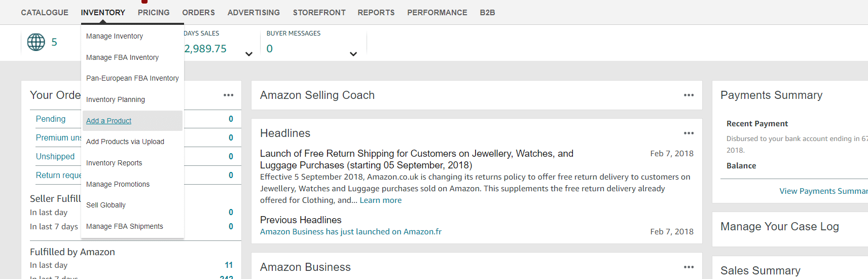
Task: Open the Advertising navigation tab
Action: (254, 12)
